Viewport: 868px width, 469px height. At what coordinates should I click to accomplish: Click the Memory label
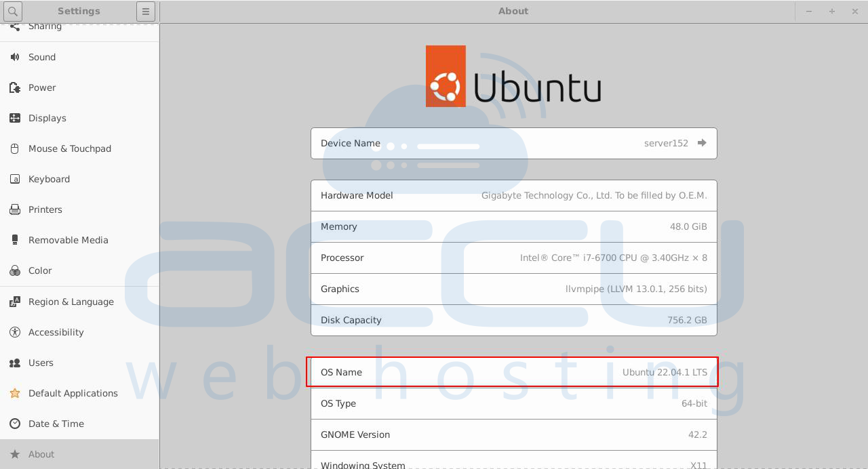pos(338,226)
